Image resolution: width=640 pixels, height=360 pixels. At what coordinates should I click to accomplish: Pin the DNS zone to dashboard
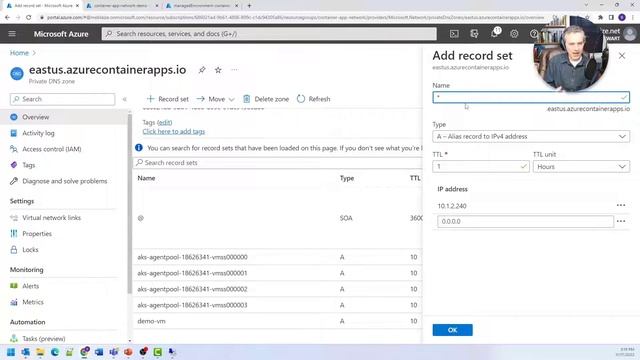click(x=202, y=70)
